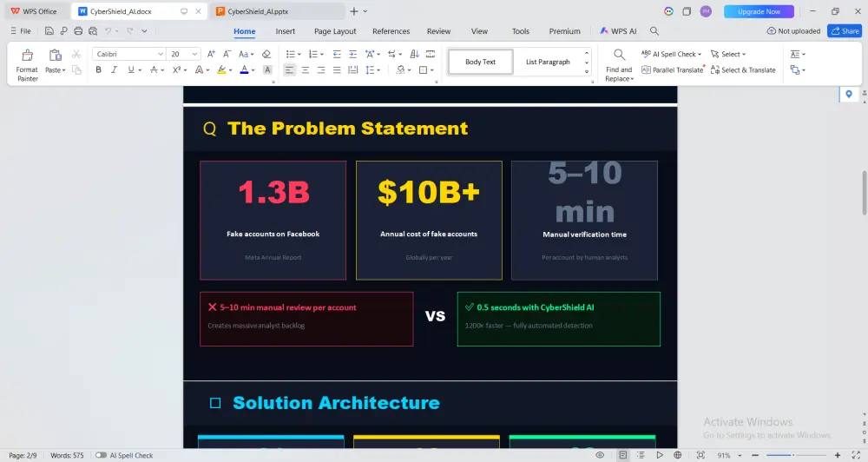
Task: Click the Sort icon in paragraph group
Action: (415, 54)
